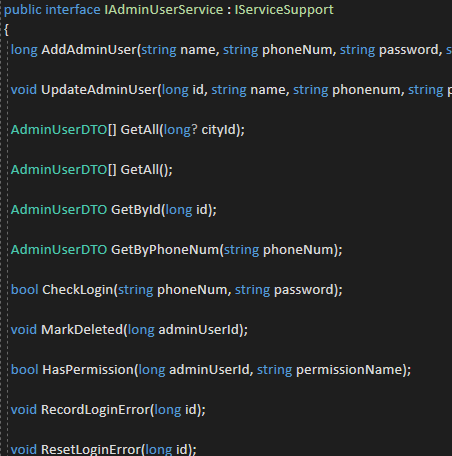Click the HasPermission method name
This screenshot has width=452, height=456.
pos(88,370)
